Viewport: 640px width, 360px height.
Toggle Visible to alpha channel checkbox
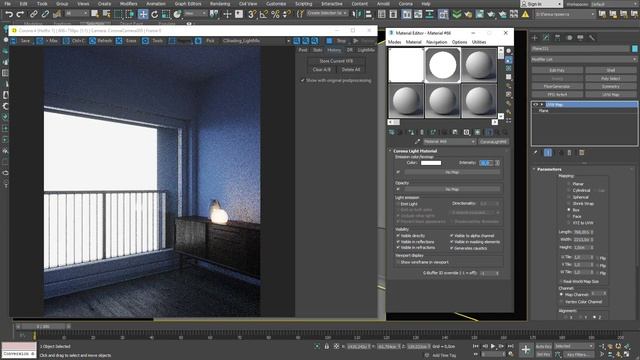pos(452,236)
